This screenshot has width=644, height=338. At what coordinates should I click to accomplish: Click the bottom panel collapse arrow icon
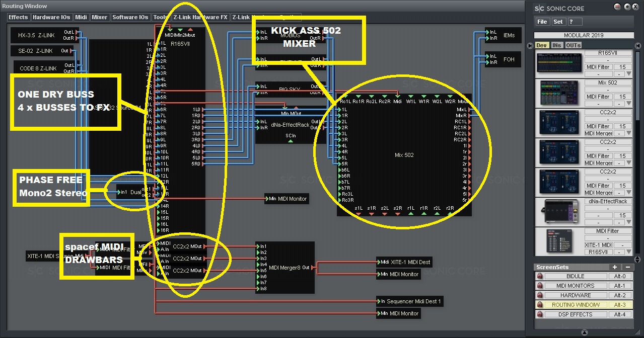(584, 332)
